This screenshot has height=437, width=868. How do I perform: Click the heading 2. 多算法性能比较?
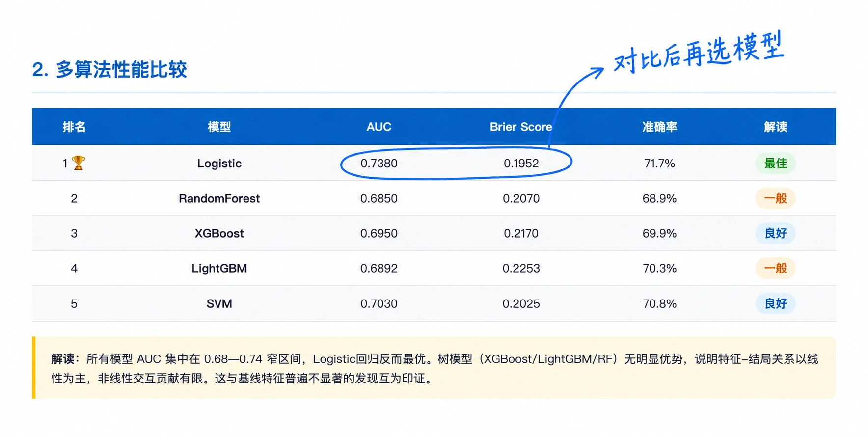[109, 69]
